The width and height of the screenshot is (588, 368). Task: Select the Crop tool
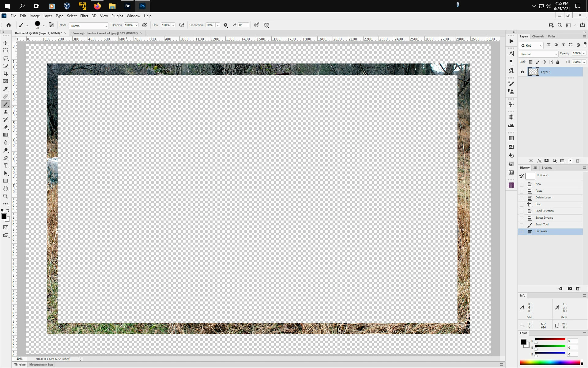tap(6, 74)
